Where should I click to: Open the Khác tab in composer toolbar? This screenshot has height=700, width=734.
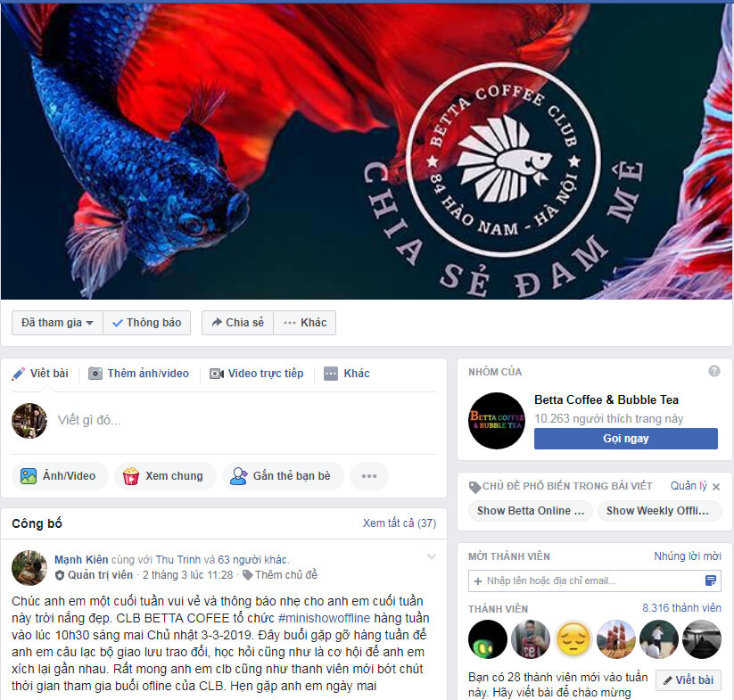[347, 374]
